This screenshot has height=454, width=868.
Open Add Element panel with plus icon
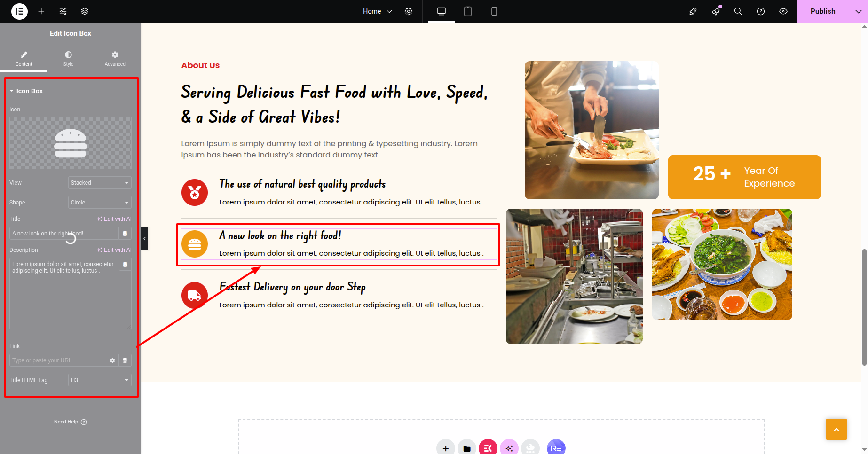(41, 11)
